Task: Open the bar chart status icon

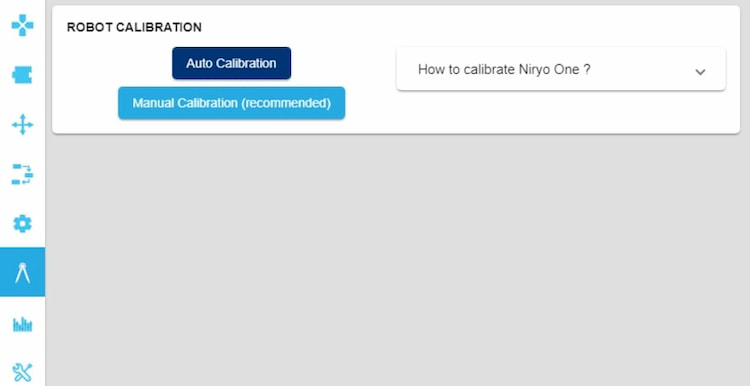Action: point(22,325)
